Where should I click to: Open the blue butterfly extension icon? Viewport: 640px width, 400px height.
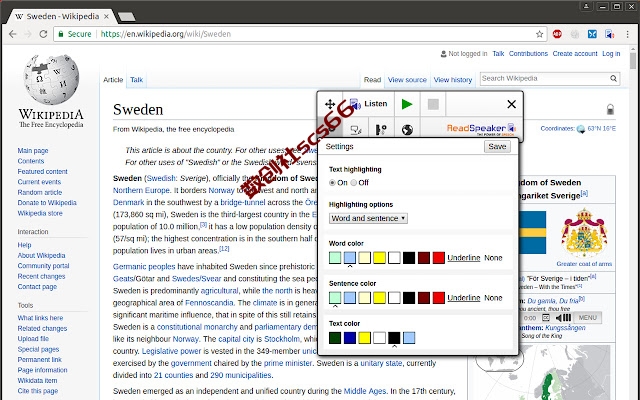(592, 34)
